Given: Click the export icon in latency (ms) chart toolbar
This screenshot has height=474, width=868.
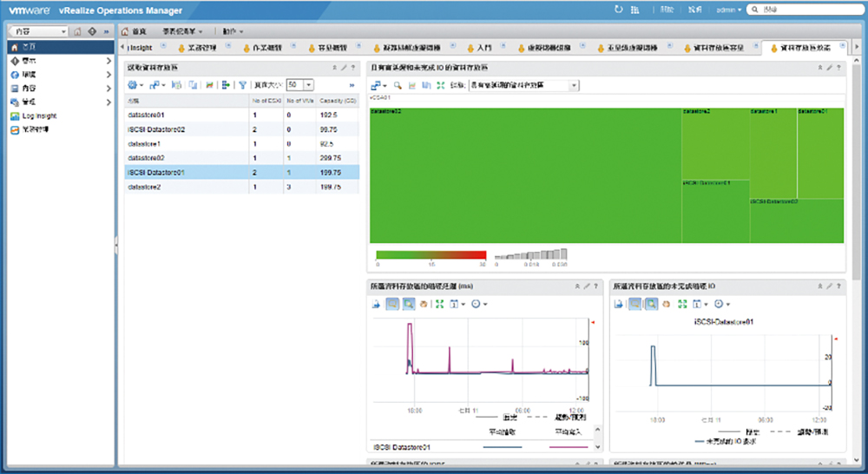Looking at the screenshot, I should 377,304.
